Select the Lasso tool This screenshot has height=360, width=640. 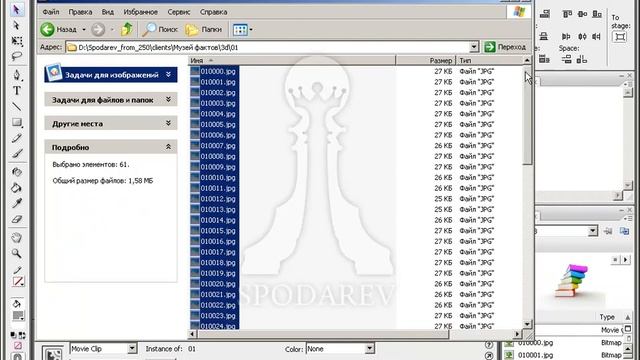click(x=17, y=56)
